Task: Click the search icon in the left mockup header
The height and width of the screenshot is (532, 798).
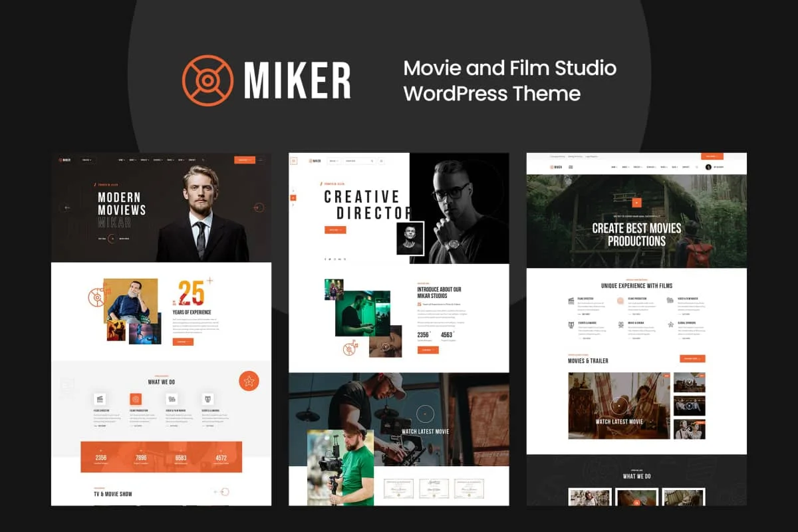Action: point(203,160)
